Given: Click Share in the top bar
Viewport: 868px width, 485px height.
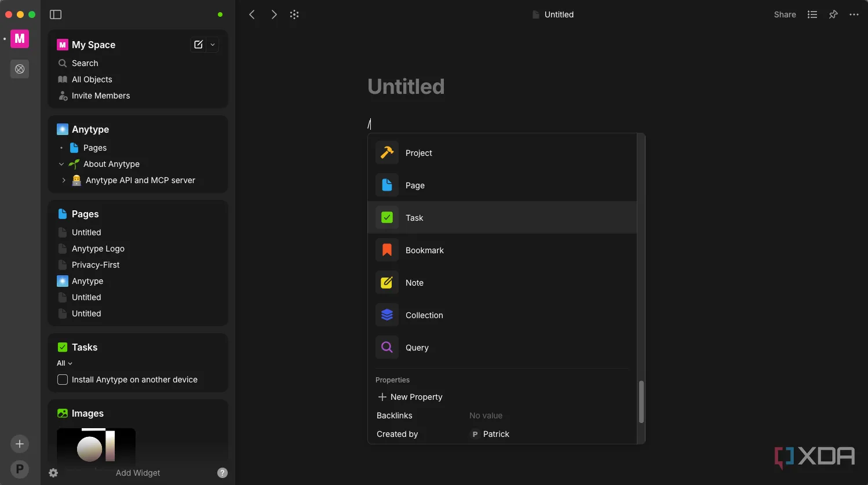Looking at the screenshot, I should click(785, 14).
